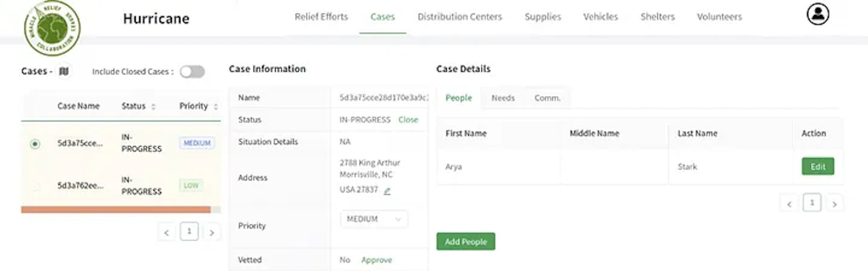Open the Distribution Centers menu
868x271 pixels.
click(x=459, y=17)
